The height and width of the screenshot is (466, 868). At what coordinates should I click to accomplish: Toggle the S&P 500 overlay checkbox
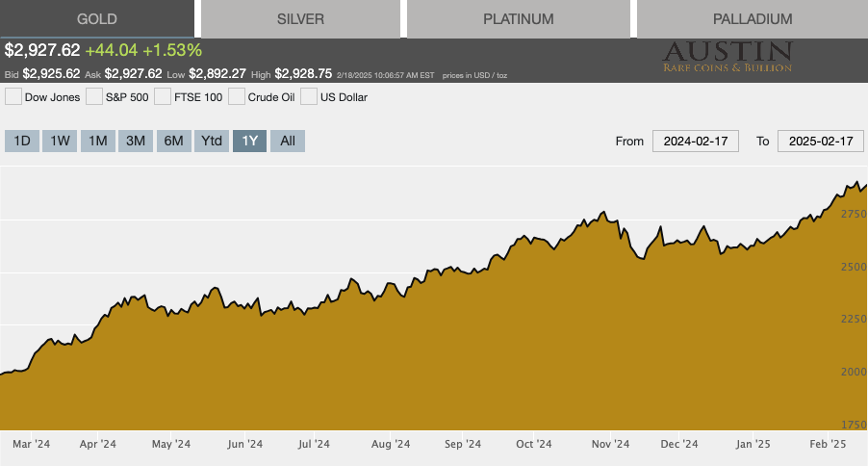pyautogui.click(x=94, y=96)
